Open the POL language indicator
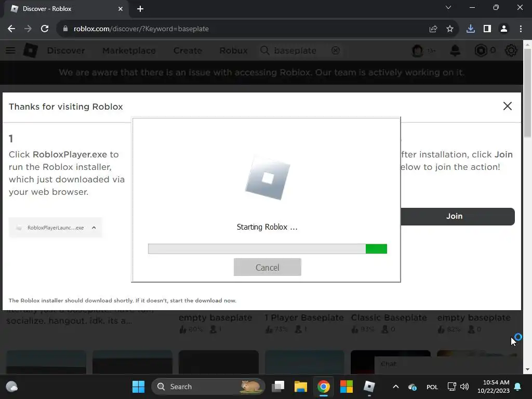The image size is (532, 399). [x=432, y=387]
